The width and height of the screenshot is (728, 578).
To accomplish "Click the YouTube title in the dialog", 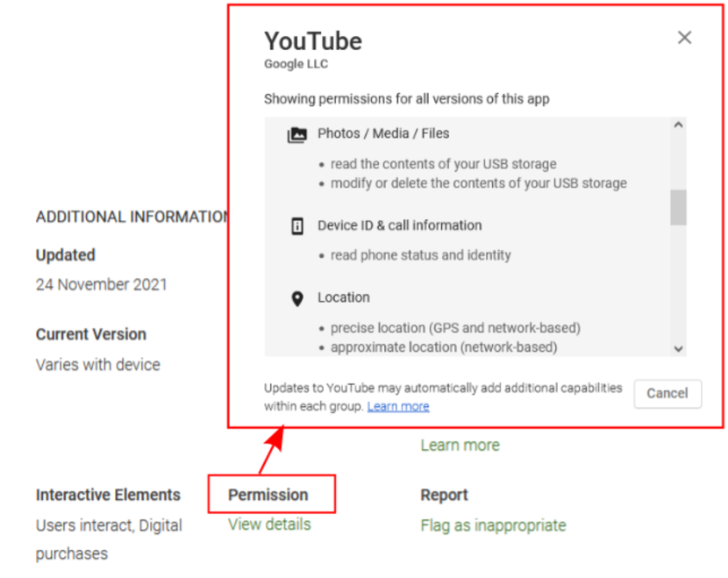I will (313, 41).
